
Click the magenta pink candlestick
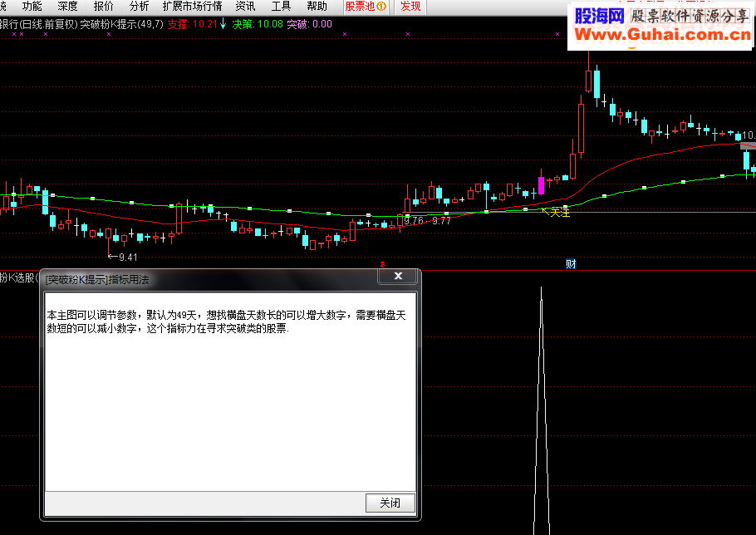541,184
